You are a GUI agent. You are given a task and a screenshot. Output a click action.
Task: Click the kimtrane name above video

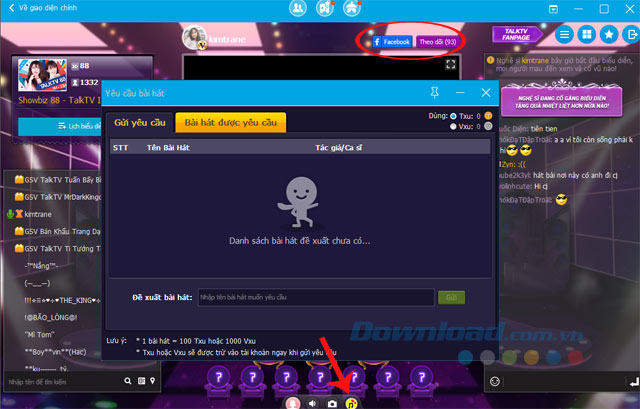tap(227, 40)
